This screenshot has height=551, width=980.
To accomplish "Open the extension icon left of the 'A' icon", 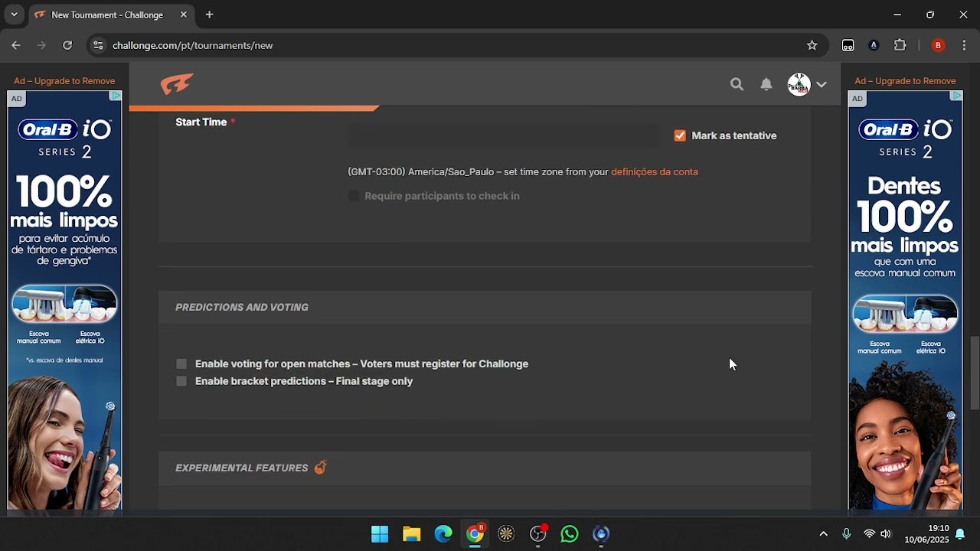I will 848,45.
